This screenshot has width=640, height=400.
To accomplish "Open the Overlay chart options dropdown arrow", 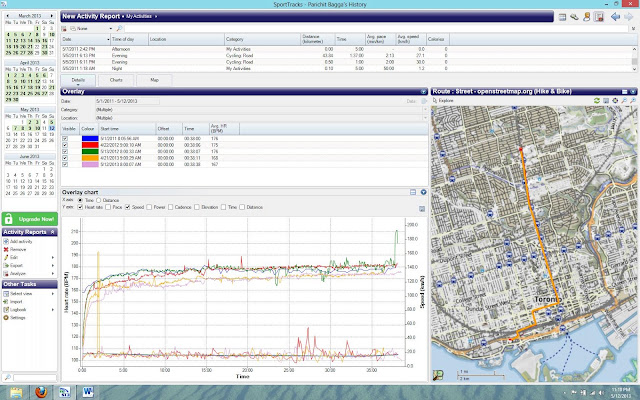I will (423, 192).
